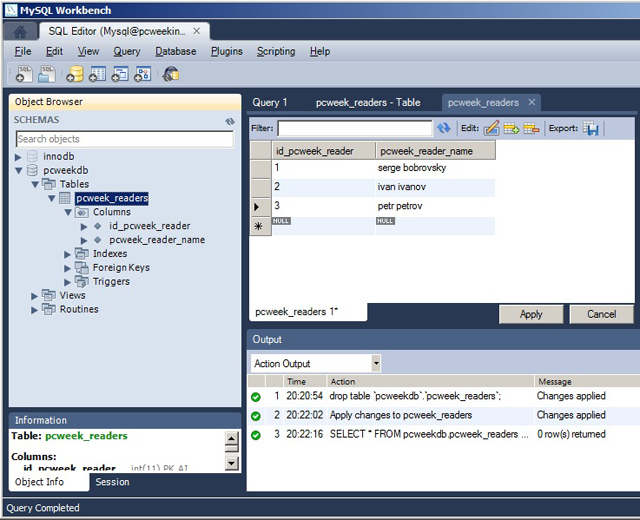Viewport: 640px width, 520px height.
Task: Click Information panel scroll down arrow
Action: (x=231, y=463)
